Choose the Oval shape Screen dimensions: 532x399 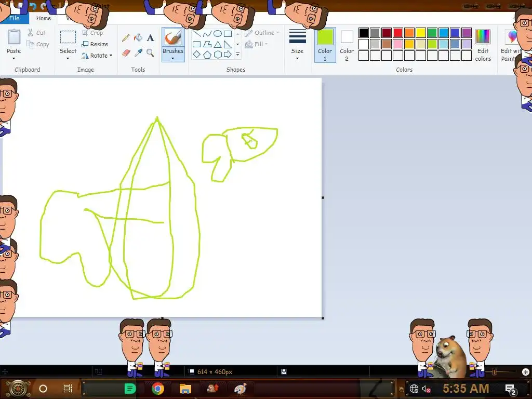218,34
